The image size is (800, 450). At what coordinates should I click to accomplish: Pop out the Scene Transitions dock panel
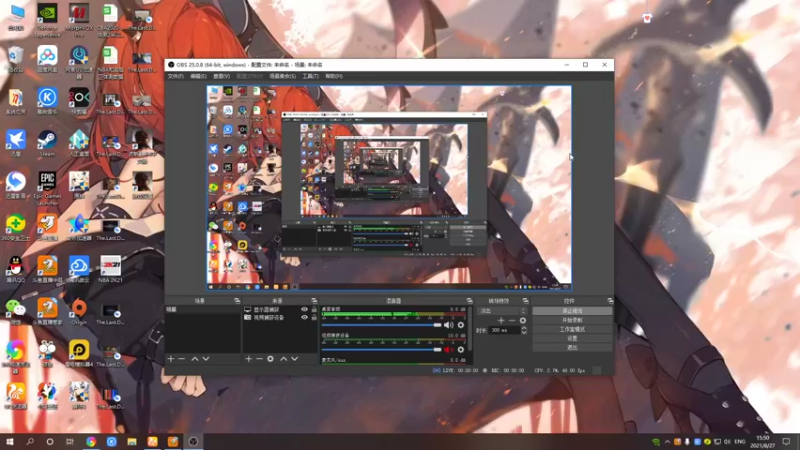(x=525, y=301)
